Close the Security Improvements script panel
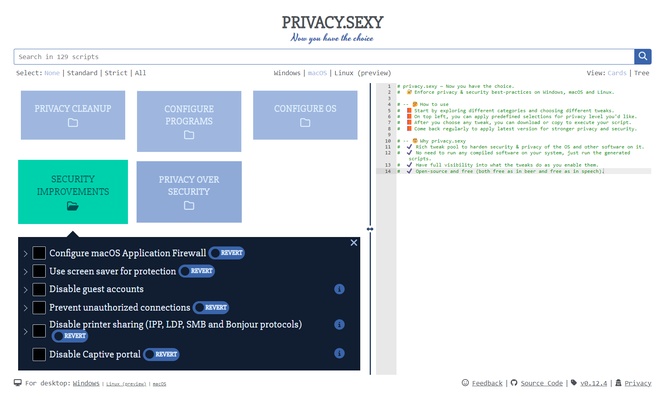This screenshot has width=665, height=400. (x=354, y=243)
